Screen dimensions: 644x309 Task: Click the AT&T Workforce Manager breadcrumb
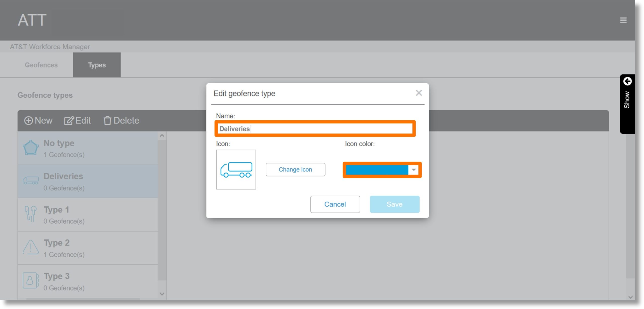(x=50, y=47)
